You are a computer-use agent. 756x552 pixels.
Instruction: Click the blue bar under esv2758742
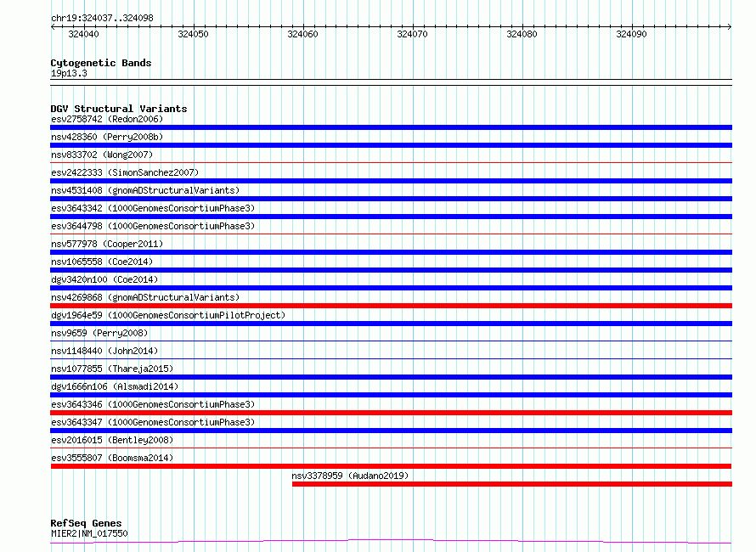click(391, 127)
